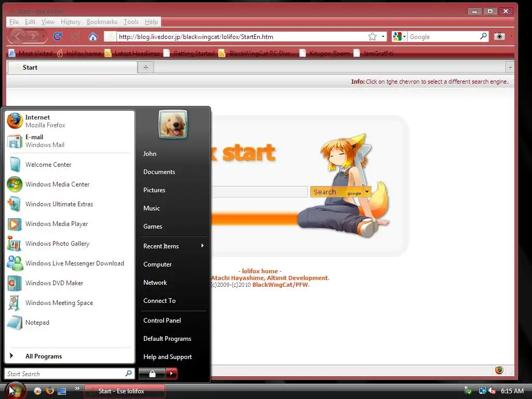Open Notepad from Start menu
The image size is (532, 399).
[x=70, y=322]
